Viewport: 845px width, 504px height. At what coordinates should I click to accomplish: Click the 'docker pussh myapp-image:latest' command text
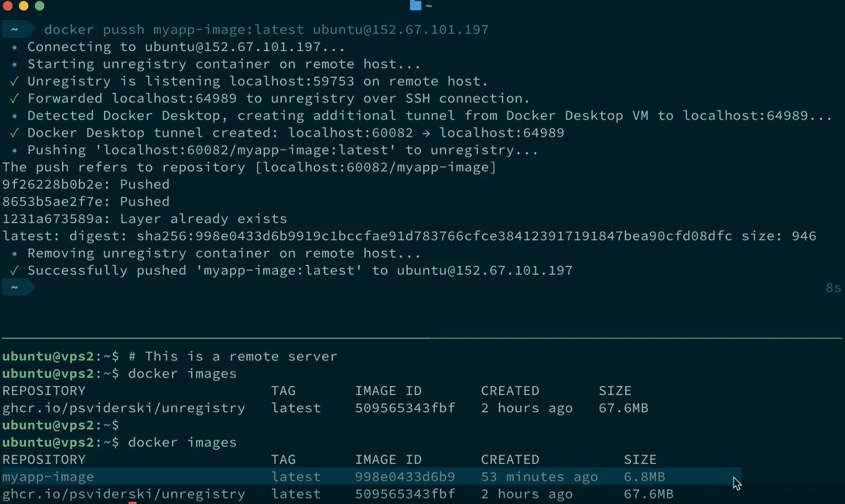click(174, 29)
